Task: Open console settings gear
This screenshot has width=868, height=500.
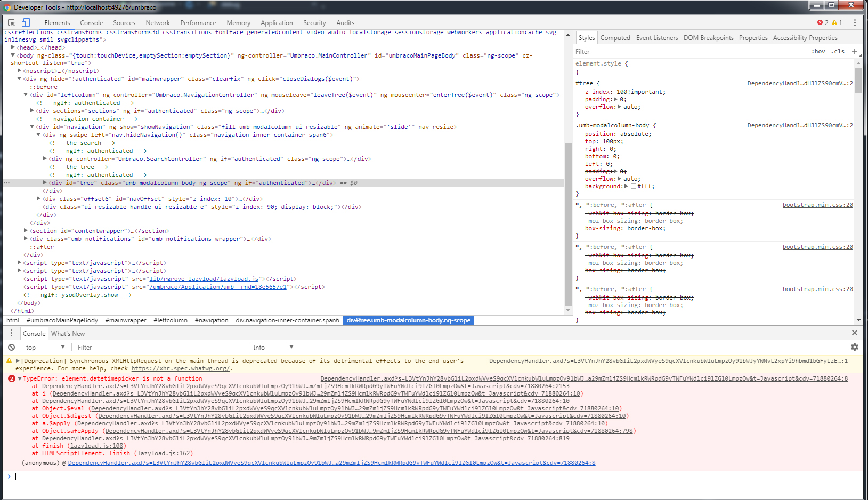Action: pyautogui.click(x=855, y=347)
